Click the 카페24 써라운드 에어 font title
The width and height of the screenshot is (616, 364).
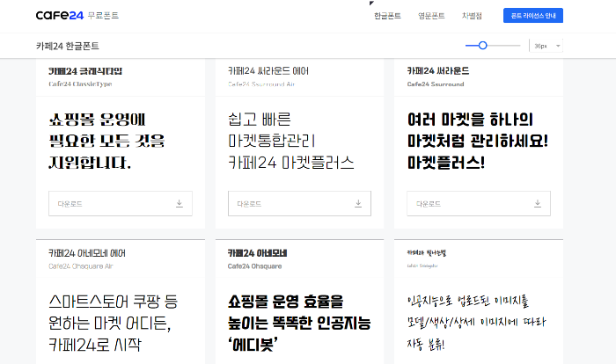pyautogui.click(x=268, y=71)
